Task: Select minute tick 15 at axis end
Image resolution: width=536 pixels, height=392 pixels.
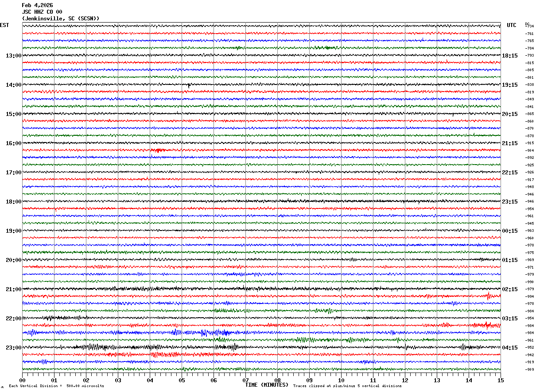Action: coord(501,380)
